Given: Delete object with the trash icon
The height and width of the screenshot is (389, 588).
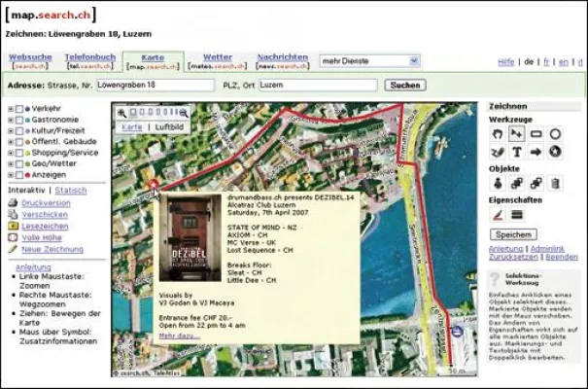Looking at the screenshot, I should tap(555, 184).
